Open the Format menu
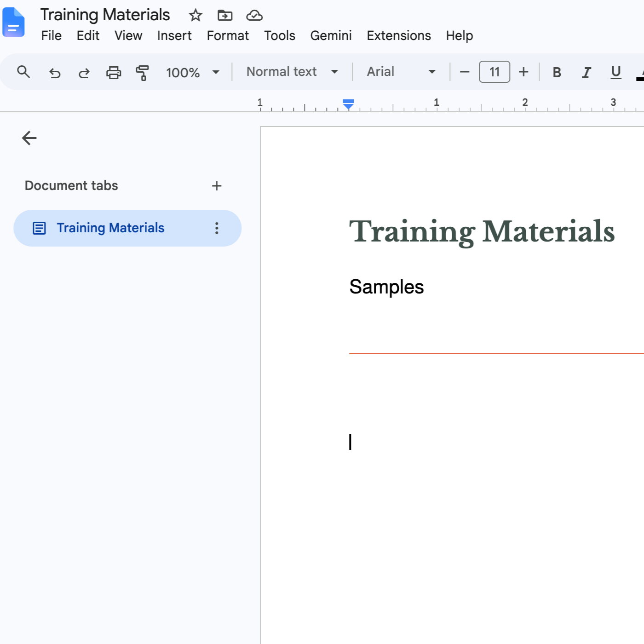 click(228, 35)
